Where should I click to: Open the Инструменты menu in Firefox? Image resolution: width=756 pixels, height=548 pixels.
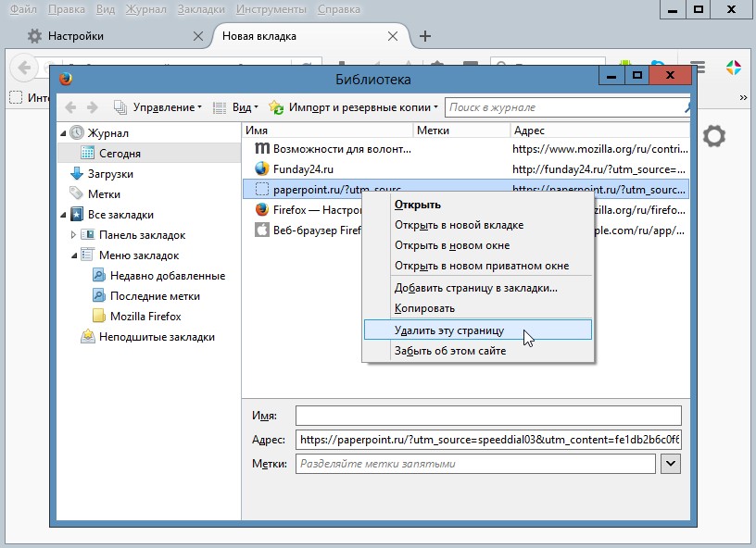point(271,9)
